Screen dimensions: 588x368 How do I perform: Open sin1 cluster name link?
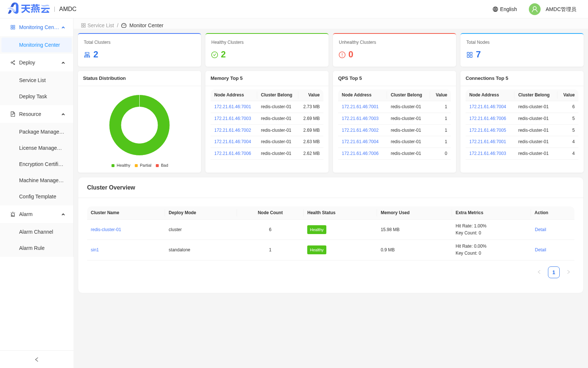(95, 250)
